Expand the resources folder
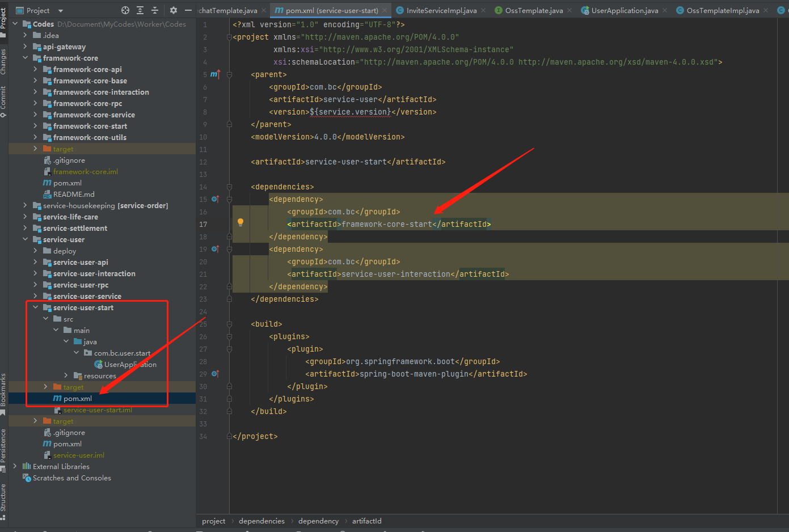The width and height of the screenshot is (789, 532). coord(66,375)
